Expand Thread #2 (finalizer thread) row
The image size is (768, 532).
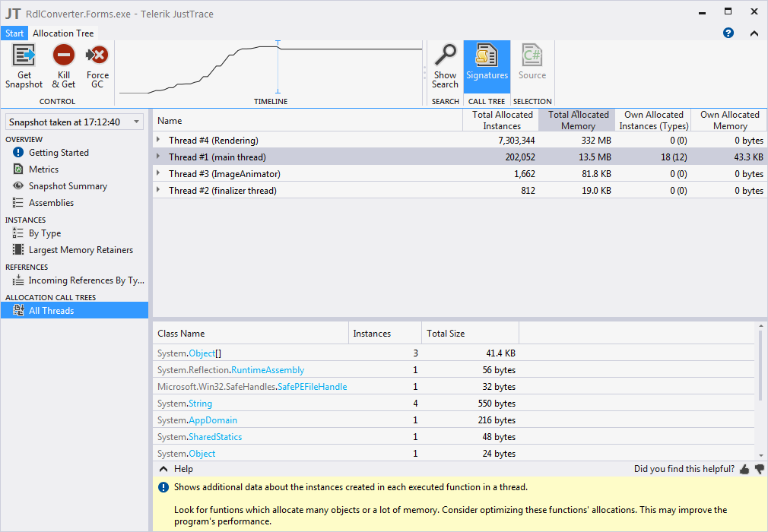tap(158, 190)
